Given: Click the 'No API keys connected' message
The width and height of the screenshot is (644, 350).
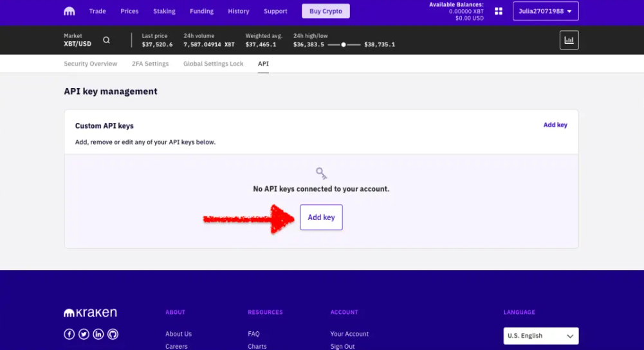Looking at the screenshot, I should [x=321, y=189].
